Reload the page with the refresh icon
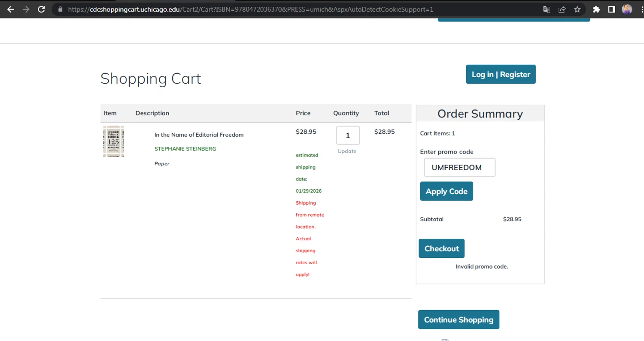Image resolution: width=644 pixels, height=341 pixels. pos(41,9)
